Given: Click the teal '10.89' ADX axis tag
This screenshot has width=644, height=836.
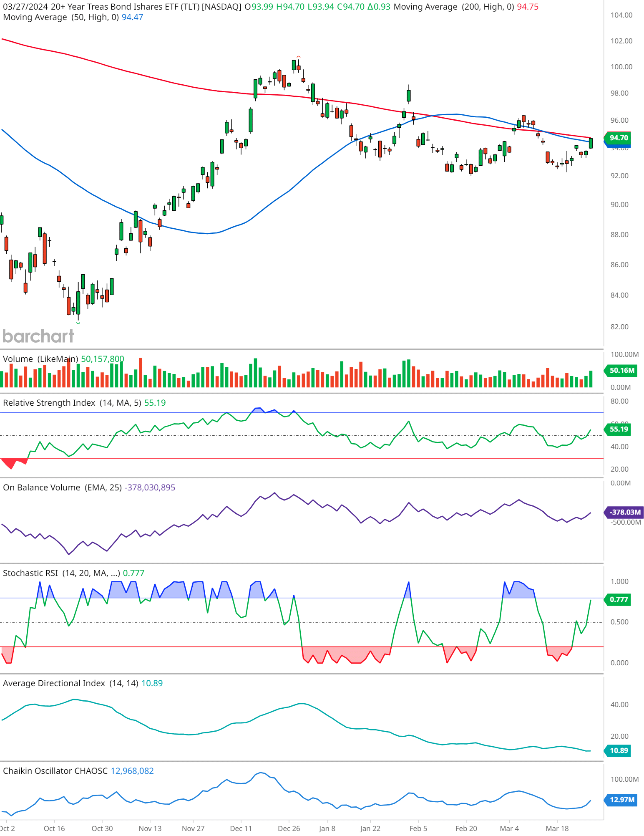Looking at the screenshot, I should (x=618, y=750).
